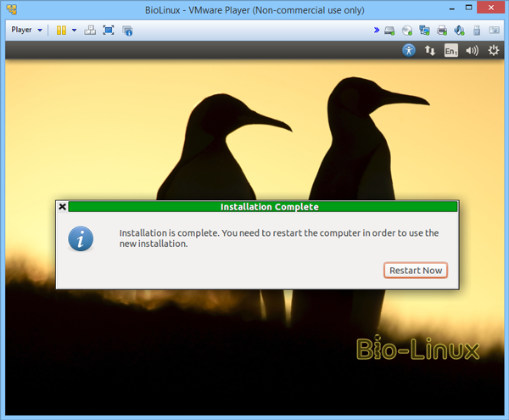
Task: Click the USB device icon
Action: coord(477,31)
